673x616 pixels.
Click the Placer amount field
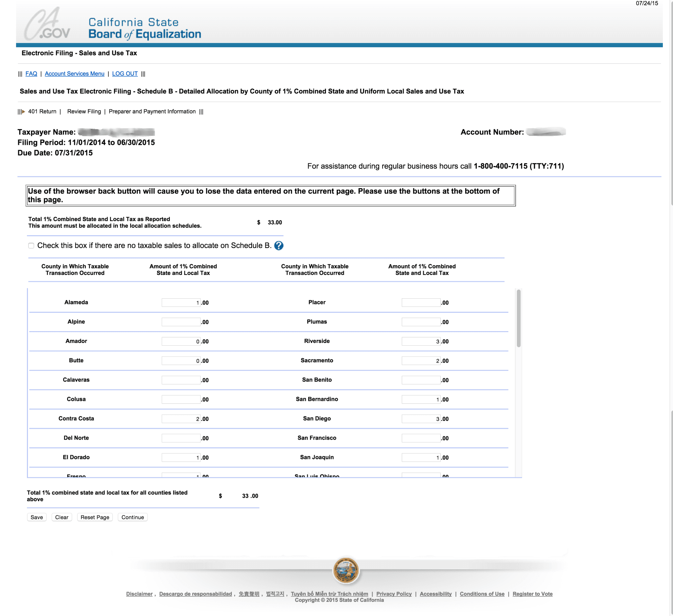pos(421,303)
